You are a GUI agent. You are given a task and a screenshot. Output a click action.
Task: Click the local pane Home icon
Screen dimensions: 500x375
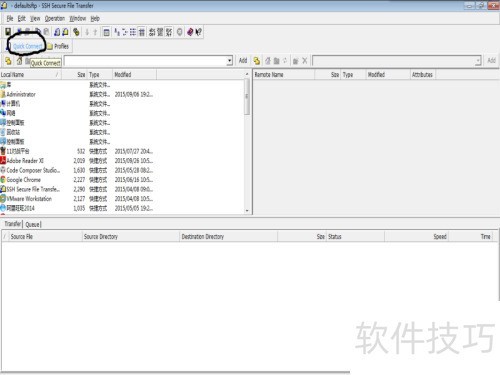[x=19, y=61]
